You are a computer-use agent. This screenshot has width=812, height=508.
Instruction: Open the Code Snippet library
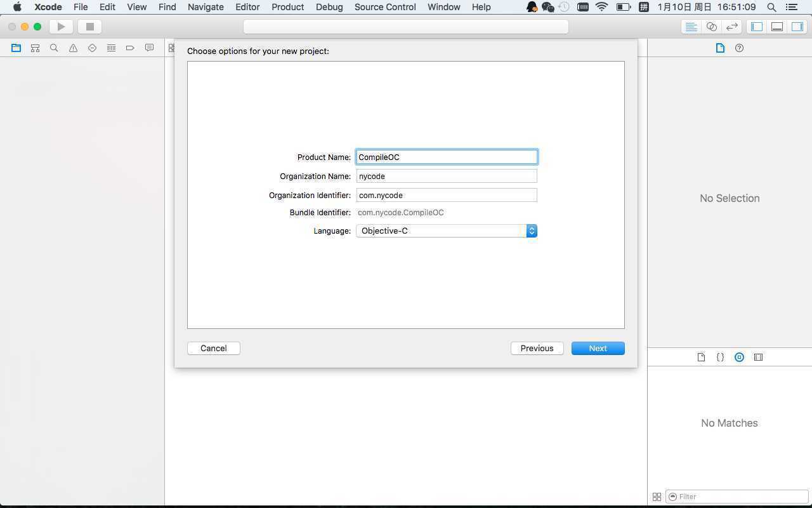(720, 357)
